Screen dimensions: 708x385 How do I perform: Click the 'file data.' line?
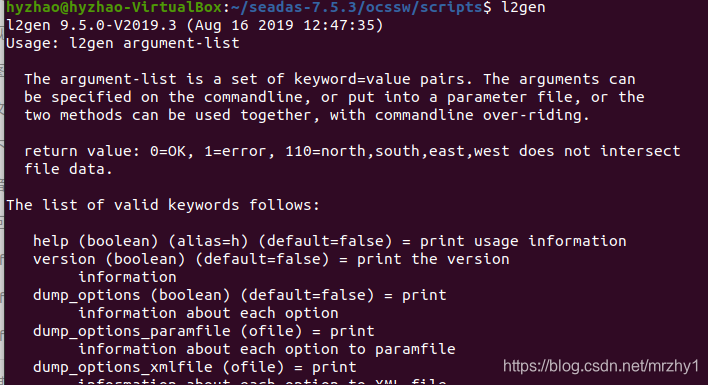pos(68,169)
